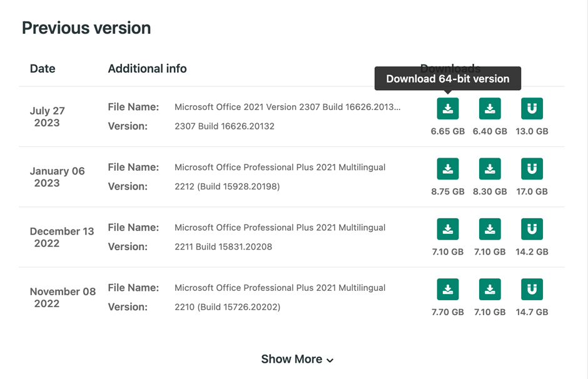
Task: Download the 6.65 GB 64-bit July 27 build
Action: (x=448, y=109)
